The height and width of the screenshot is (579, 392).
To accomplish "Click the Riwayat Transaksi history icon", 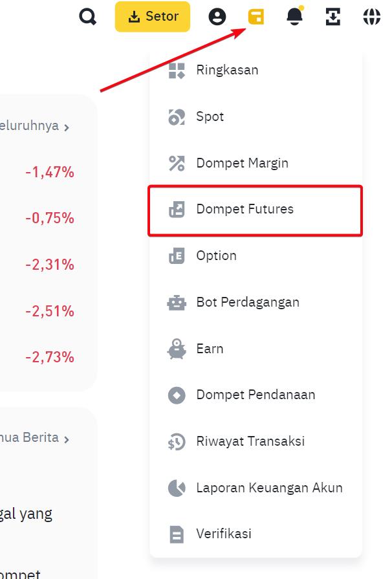I will [x=177, y=442].
